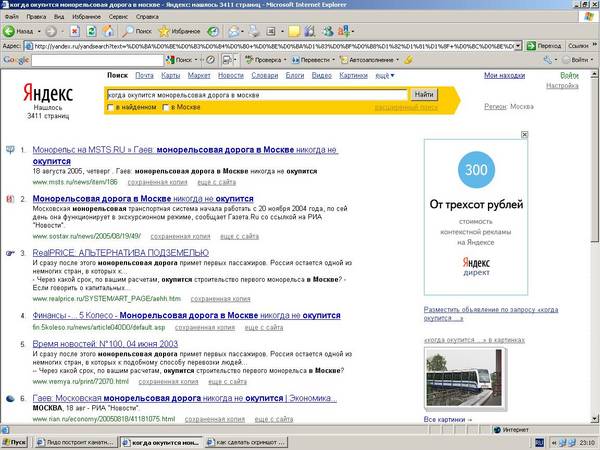
Task: Click the 'расширенный поиск' link
Action: tap(406, 108)
